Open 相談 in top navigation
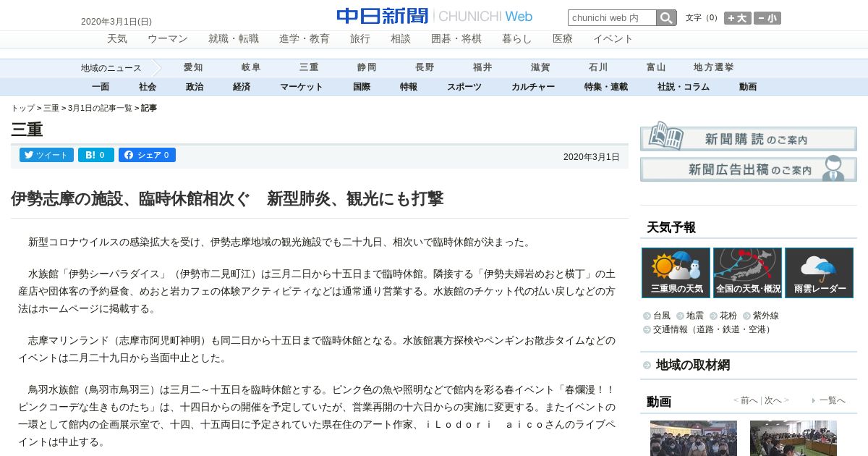This screenshot has height=456, width=868. pyautogui.click(x=401, y=39)
